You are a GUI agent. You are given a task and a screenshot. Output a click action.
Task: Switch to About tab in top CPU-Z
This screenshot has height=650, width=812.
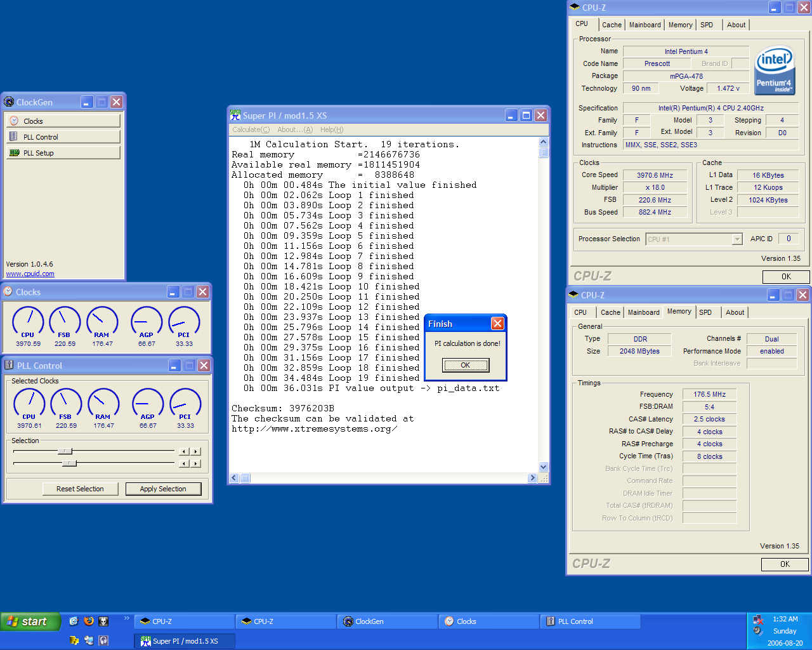736,25
